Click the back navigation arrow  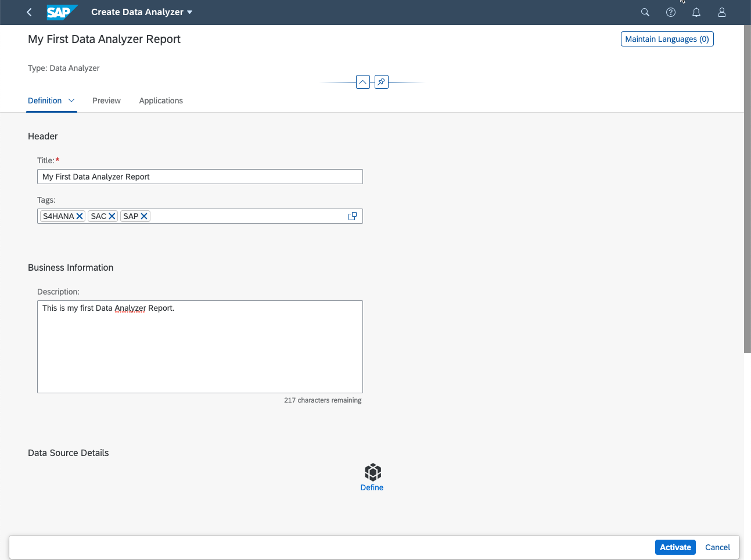(x=29, y=12)
